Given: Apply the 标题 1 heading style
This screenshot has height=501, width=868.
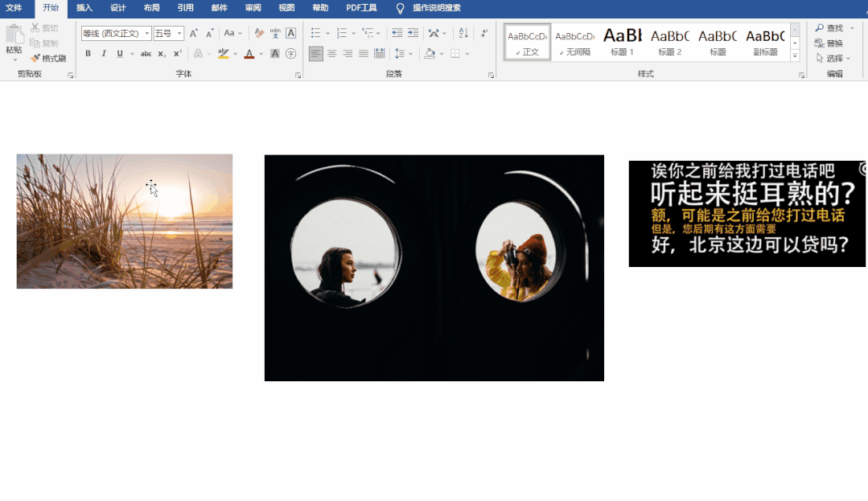Looking at the screenshot, I should pos(622,42).
